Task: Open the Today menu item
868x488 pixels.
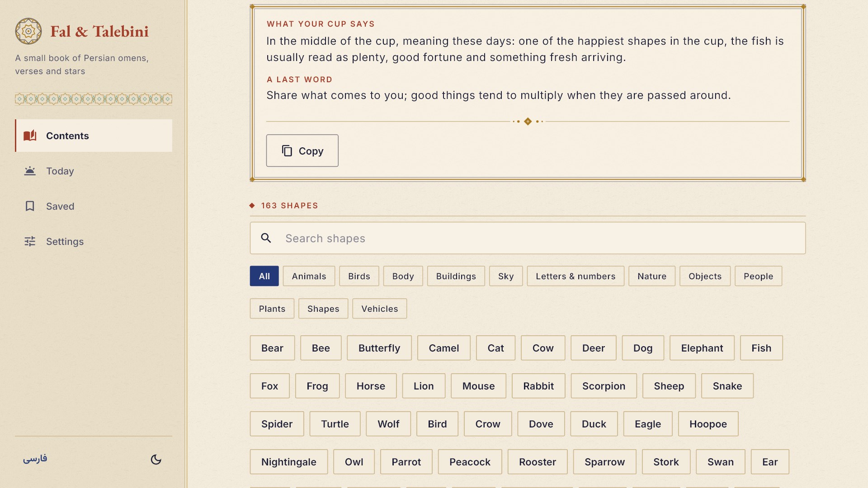Action: coord(94,171)
